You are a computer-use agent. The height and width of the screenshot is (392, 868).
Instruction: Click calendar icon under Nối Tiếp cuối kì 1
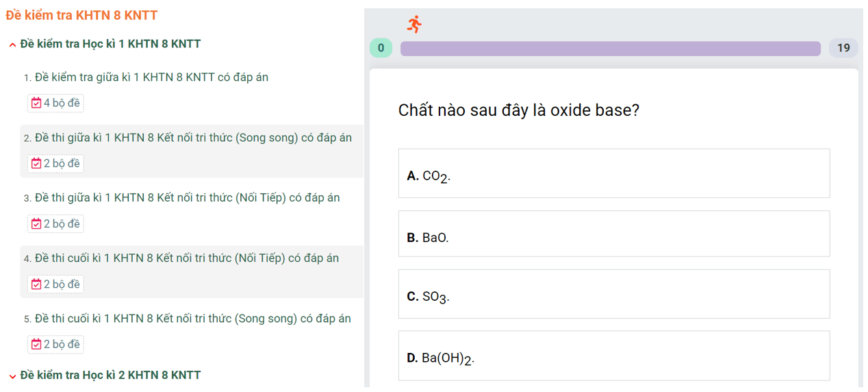point(36,284)
